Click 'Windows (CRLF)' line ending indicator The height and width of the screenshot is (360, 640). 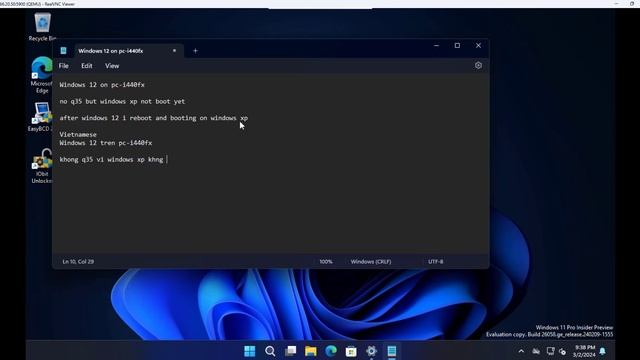(371, 262)
